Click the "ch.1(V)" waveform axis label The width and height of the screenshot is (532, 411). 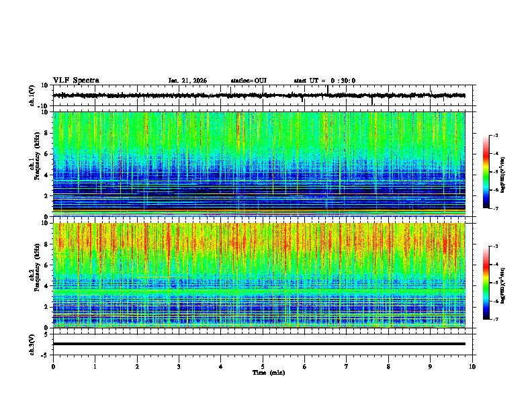pos(32,95)
